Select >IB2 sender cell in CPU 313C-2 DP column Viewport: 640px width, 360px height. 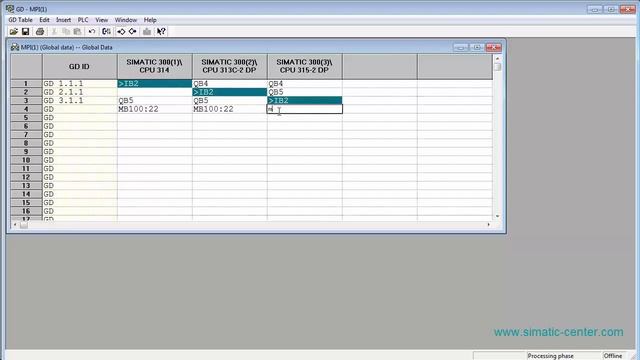230,92
